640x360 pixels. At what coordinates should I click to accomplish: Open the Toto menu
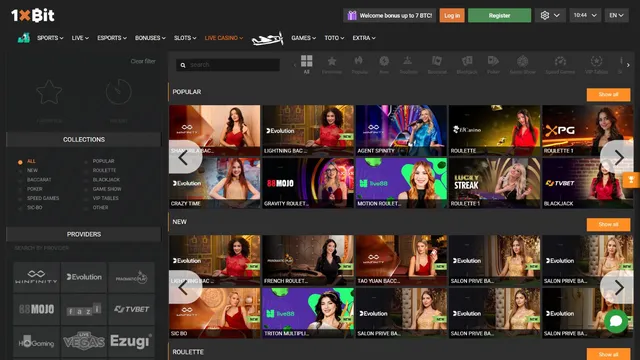point(334,38)
